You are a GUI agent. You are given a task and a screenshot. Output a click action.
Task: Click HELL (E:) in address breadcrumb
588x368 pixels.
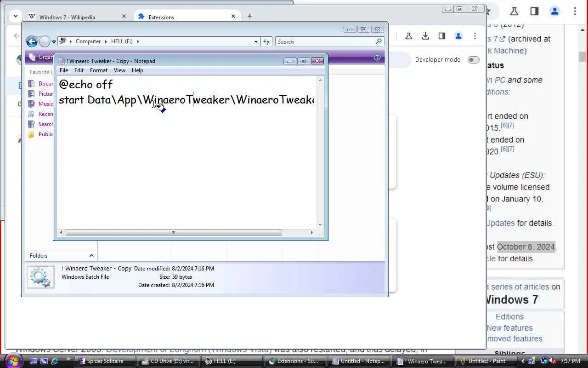122,41
